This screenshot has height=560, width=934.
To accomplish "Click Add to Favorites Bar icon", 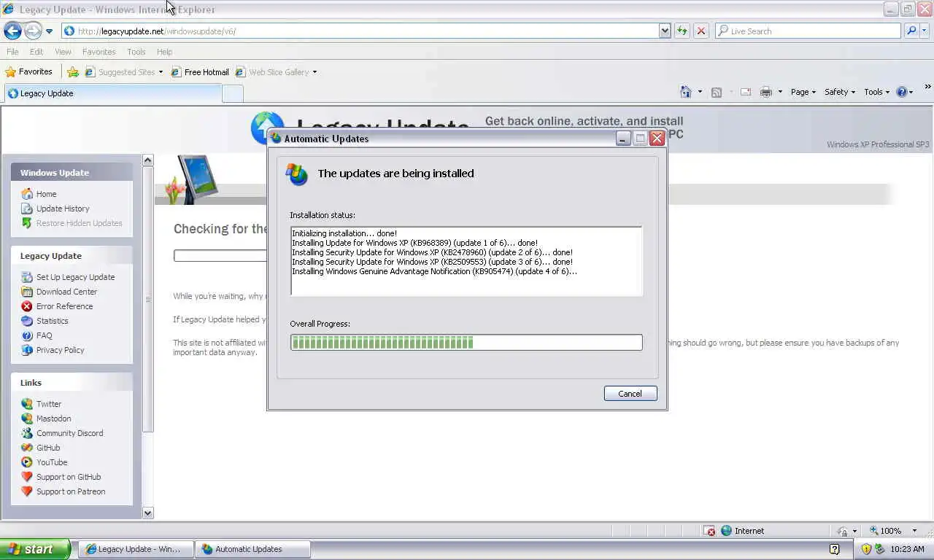I will point(73,71).
